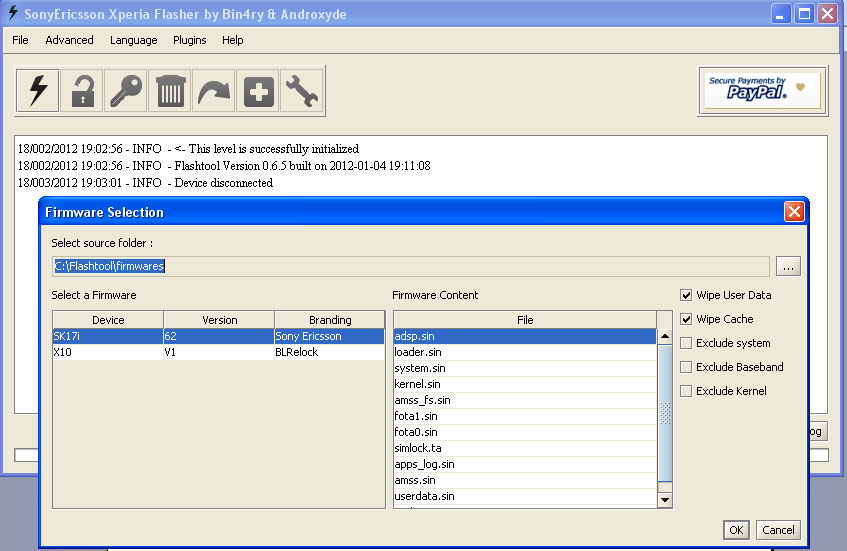
Task: Select fota1.sin in firmware content
Action: (525, 416)
